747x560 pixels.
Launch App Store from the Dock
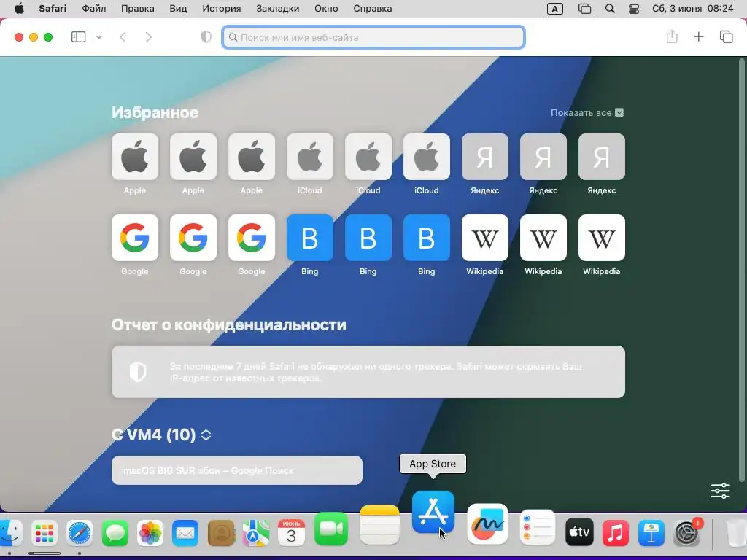click(x=433, y=513)
